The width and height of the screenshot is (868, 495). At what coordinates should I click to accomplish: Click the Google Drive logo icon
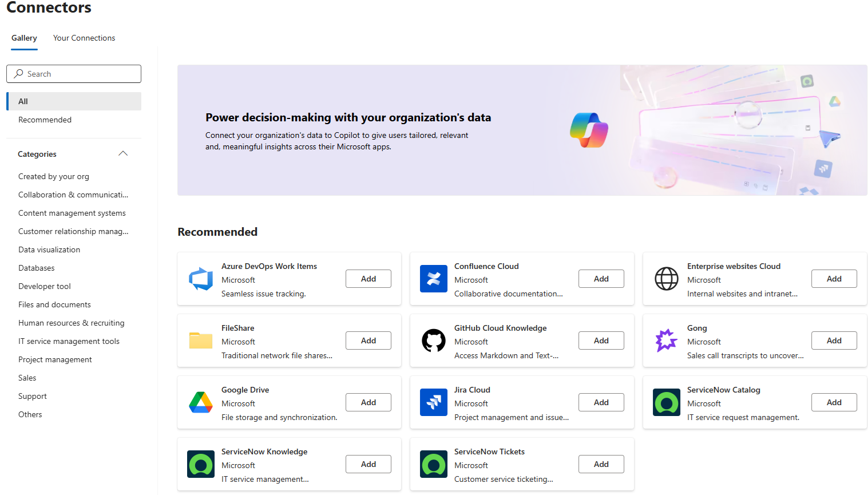tap(201, 402)
